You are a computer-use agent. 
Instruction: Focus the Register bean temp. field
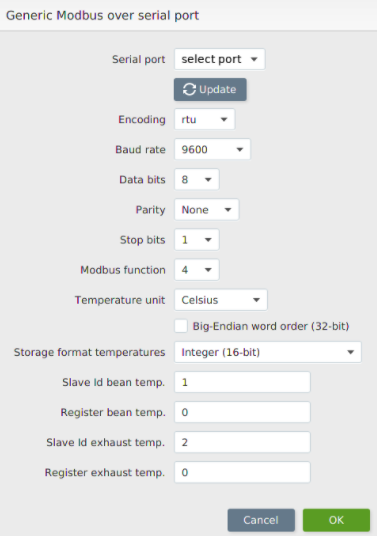(x=242, y=412)
